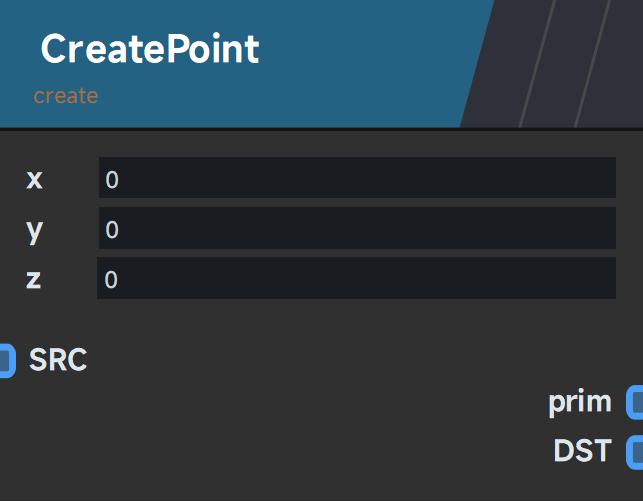Toggle the middle slanted status segment in header

pyautogui.click(x=565, y=63)
